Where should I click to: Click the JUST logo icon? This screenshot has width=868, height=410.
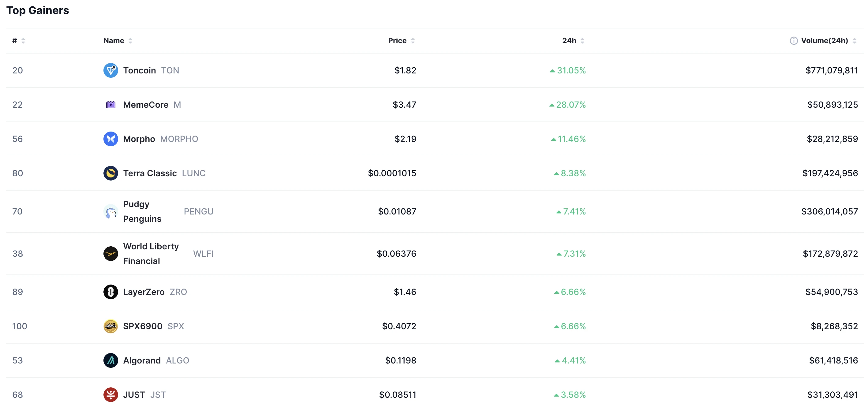point(110,394)
